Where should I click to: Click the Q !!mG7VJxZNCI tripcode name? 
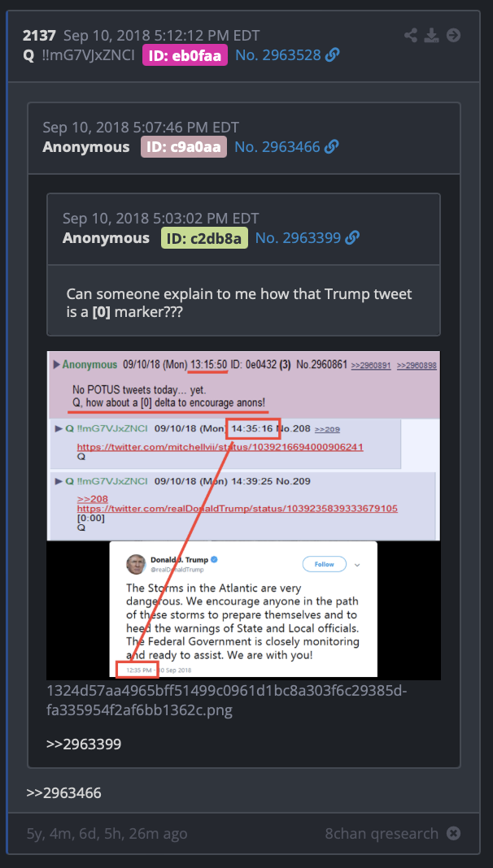[x=79, y=55]
